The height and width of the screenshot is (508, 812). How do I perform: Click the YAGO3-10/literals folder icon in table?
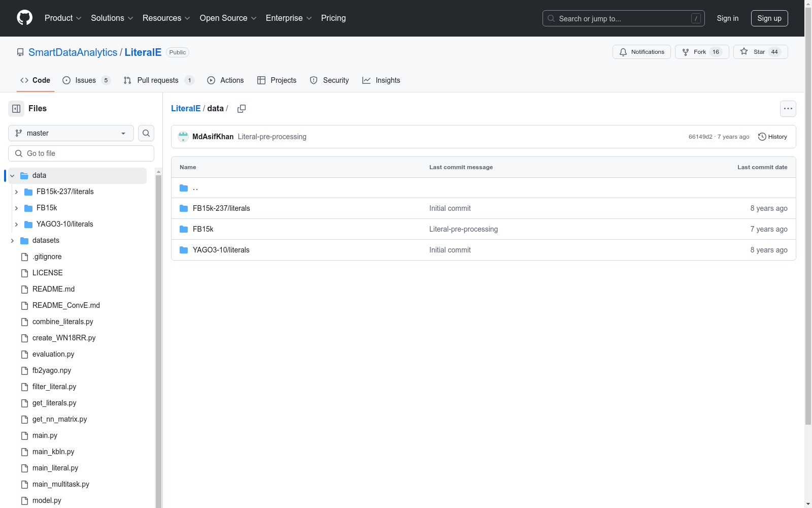tap(184, 250)
